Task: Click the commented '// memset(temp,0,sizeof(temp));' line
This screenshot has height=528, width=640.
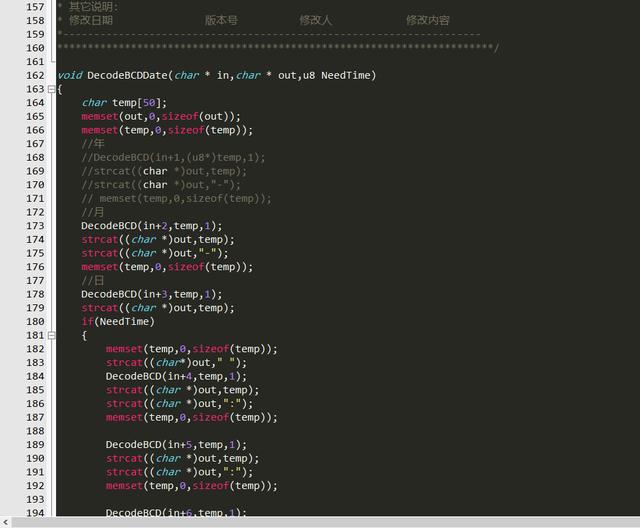Action: pos(176,199)
